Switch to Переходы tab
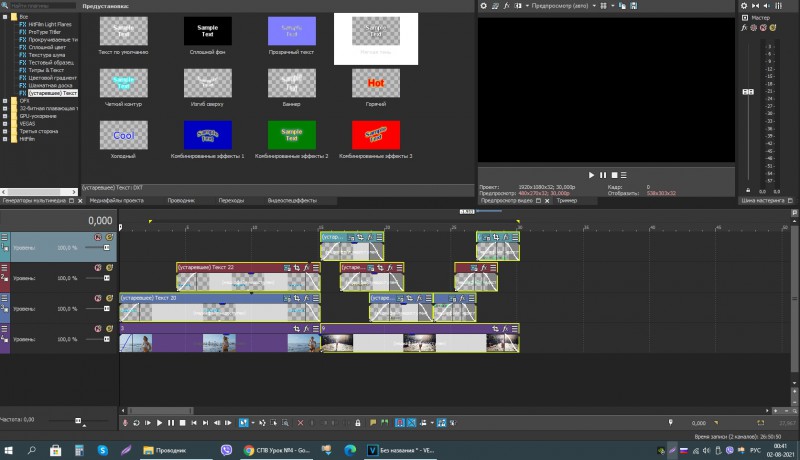This screenshot has height=460, width=800. 231,200
